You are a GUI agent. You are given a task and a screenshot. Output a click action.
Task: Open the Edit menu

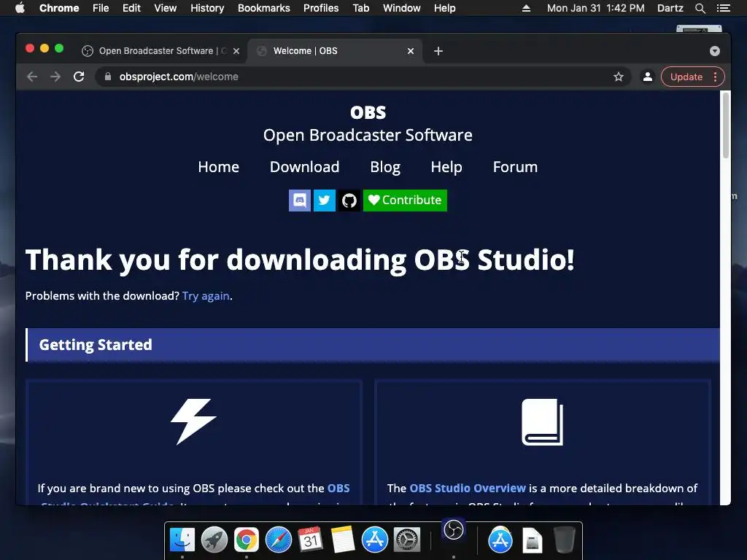[x=131, y=8]
